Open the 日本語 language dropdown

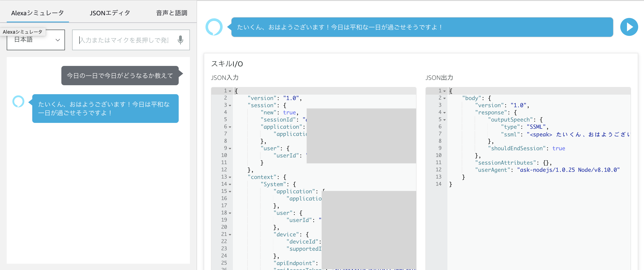pos(36,40)
